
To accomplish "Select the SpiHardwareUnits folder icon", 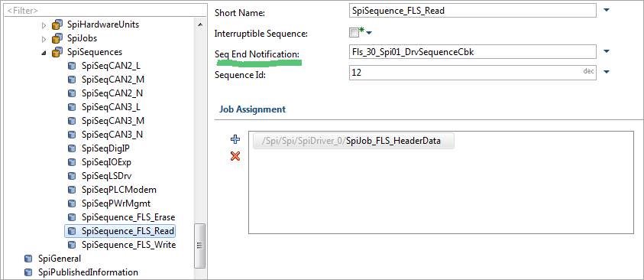I will click(57, 24).
